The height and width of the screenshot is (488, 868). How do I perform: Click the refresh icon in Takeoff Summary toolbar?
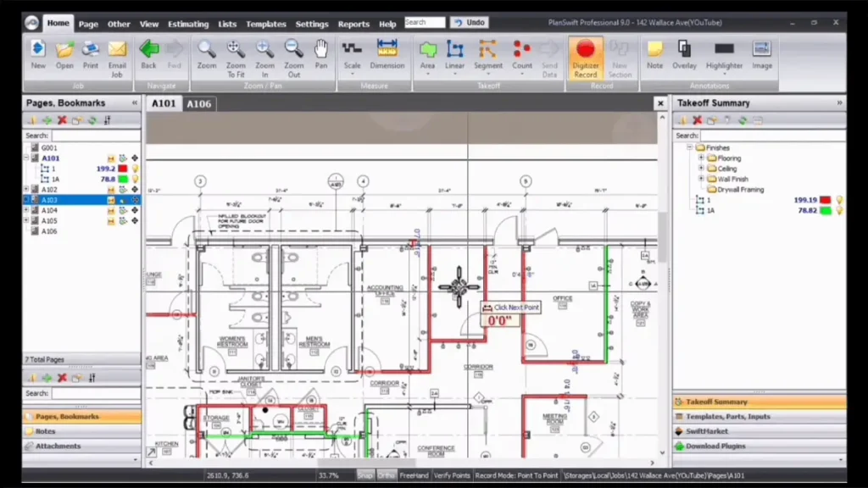pyautogui.click(x=743, y=120)
